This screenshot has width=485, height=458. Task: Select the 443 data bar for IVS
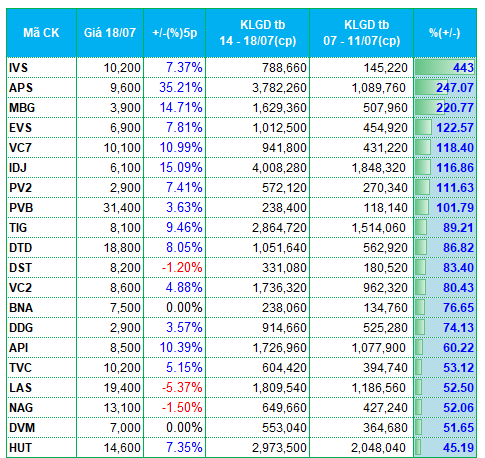click(x=445, y=68)
